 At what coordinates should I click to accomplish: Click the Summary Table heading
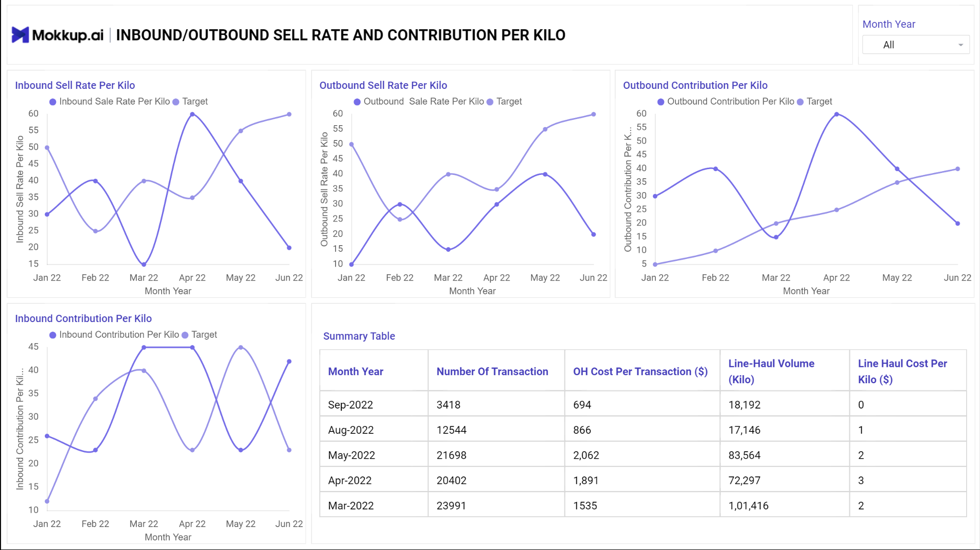[359, 336]
